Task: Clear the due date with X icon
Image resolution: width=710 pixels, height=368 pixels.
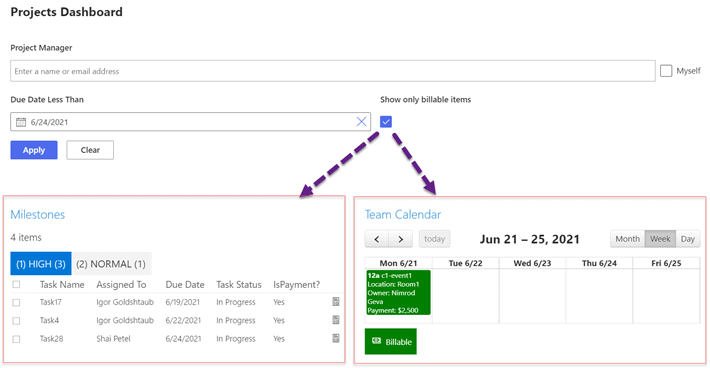Action: click(x=361, y=122)
